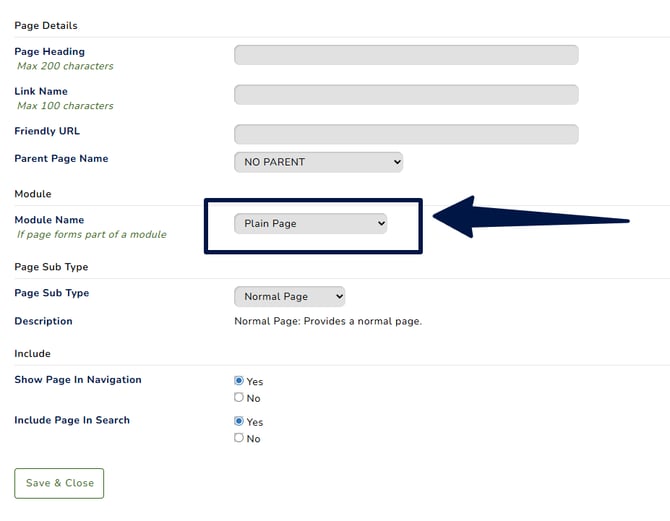Click the Plain Page dropdown chevron arrow
670x521 pixels.
click(381, 224)
